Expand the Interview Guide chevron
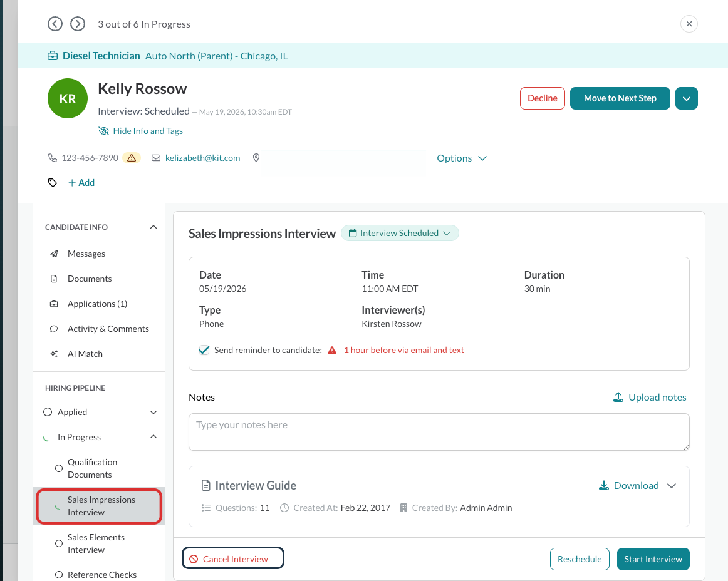 (x=672, y=486)
